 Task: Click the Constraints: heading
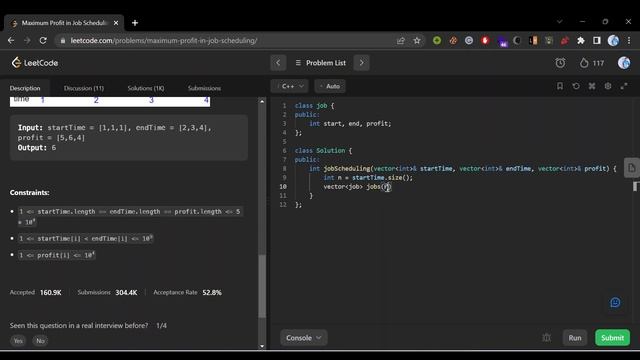tap(29, 193)
